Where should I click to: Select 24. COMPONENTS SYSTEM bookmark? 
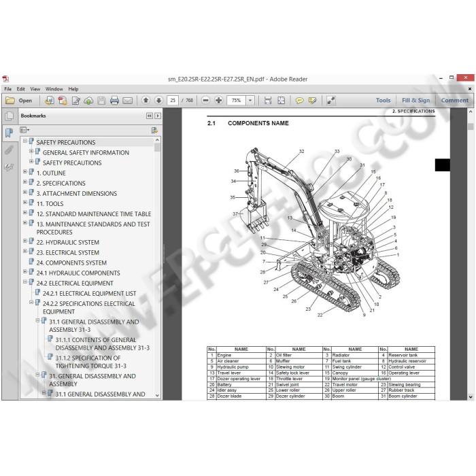click(x=71, y=263)
